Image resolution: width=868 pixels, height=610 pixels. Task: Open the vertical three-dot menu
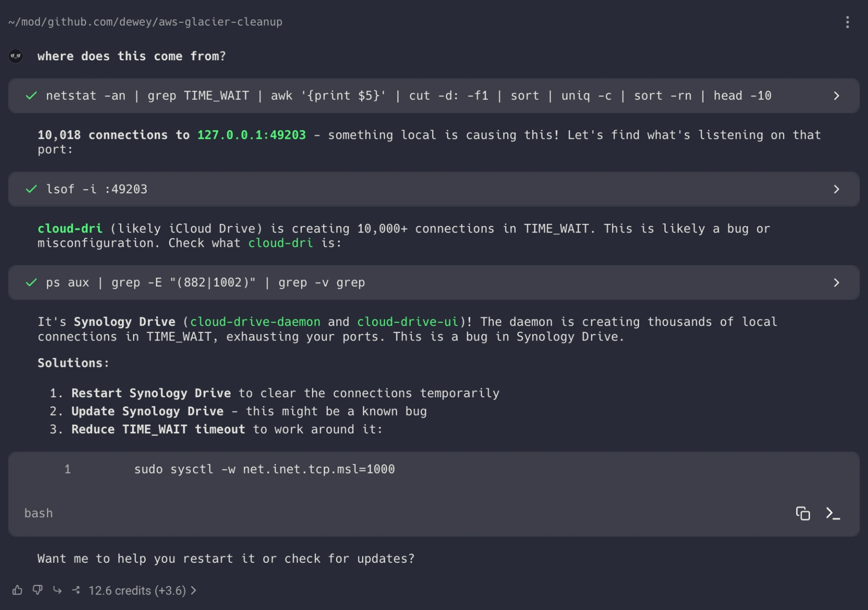click(x=847, y=22)
